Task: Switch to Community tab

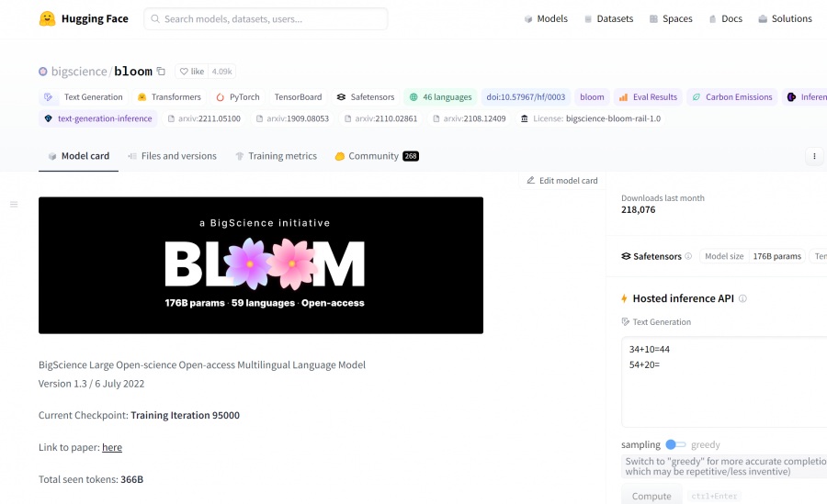Action: click(x=377, y=156)
